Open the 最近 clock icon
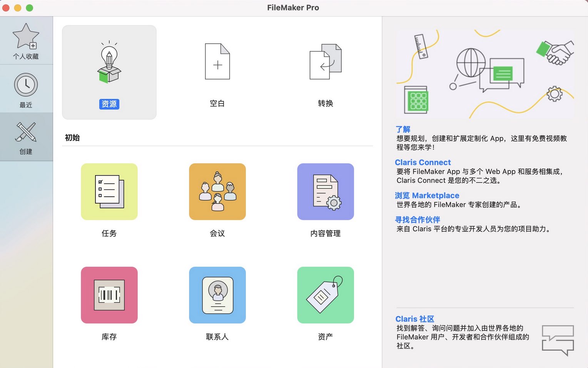The width and height of the screenshot is (588, 368). (26, 85)
